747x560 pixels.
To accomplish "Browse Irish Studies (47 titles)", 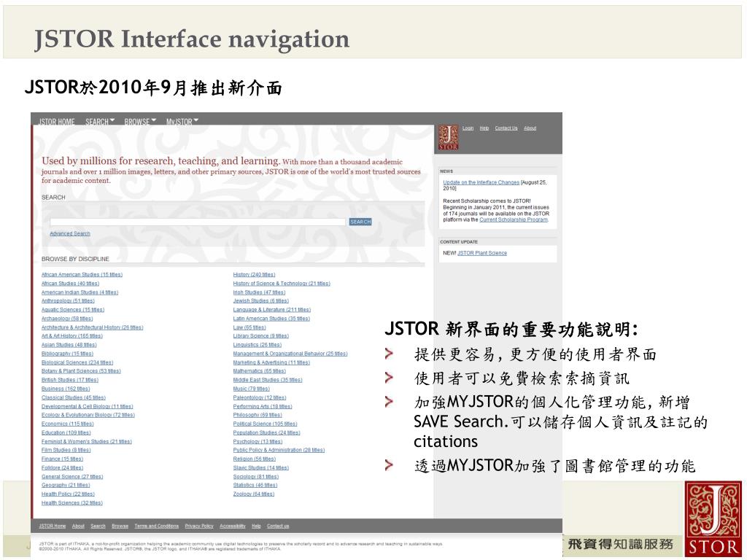I will point(259,292).
